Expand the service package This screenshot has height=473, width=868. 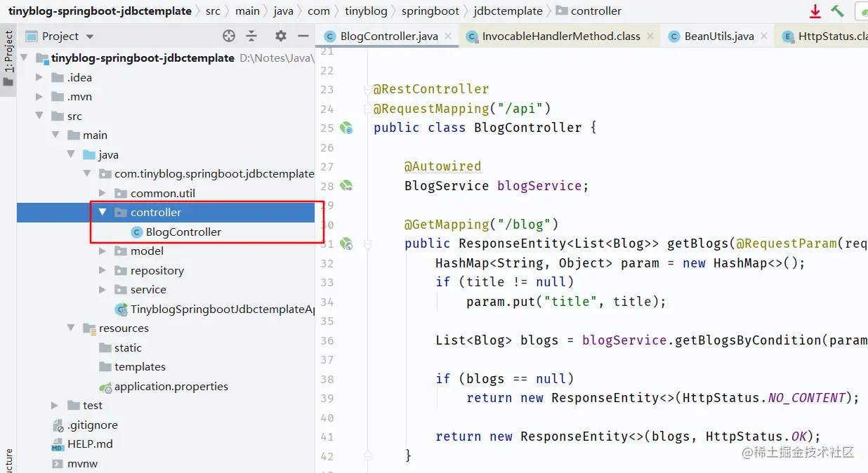click(x=103, y=290)
